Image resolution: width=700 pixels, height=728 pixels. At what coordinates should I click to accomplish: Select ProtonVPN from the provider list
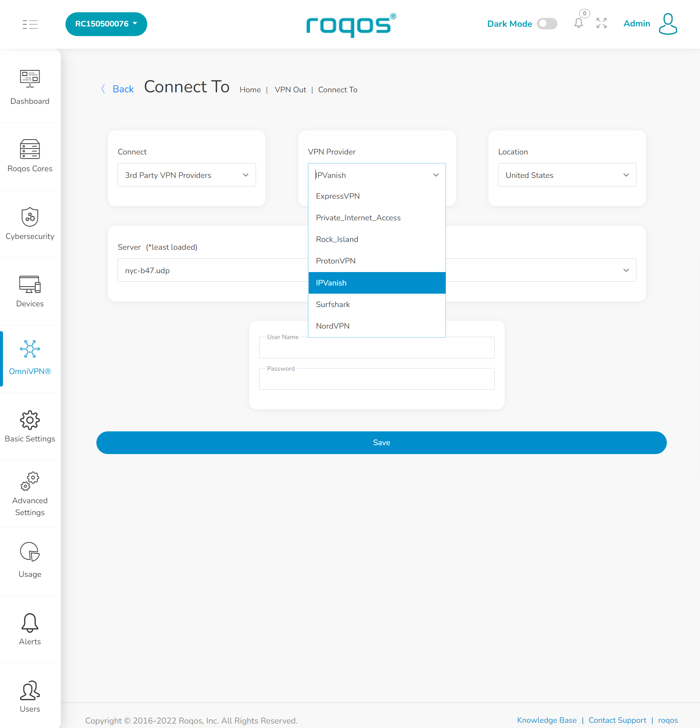pos(377,261)
